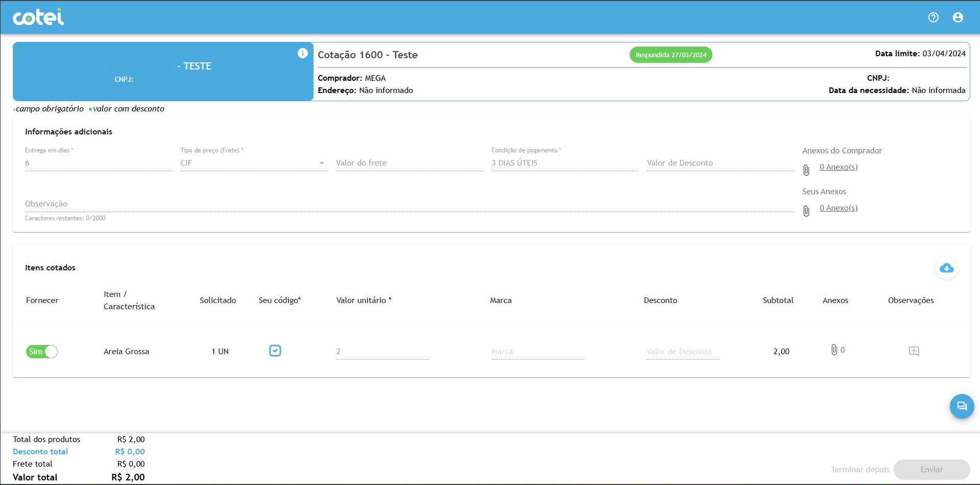The width and height of the screenshot is (980, 485).
Task: Click the Observação text field
Action: click(410, 204)
